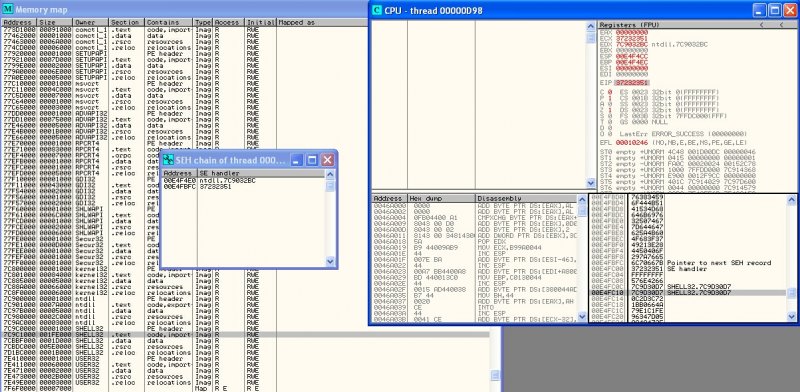Image resolution: width=800 pixels, height=392 pixels.
Task: Click the Type column header in Memory map
Action: click(203, 22)
